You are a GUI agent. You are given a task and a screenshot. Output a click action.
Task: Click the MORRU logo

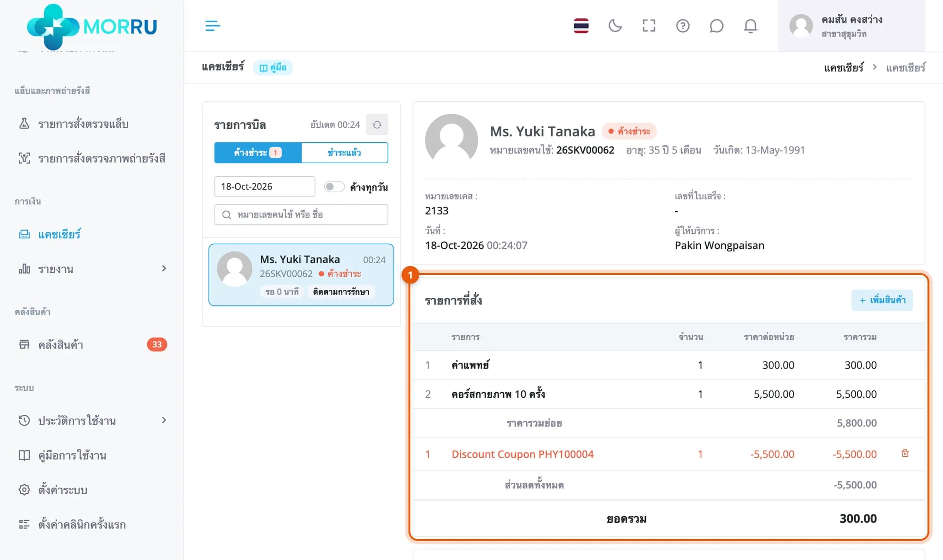coord(92,26)
